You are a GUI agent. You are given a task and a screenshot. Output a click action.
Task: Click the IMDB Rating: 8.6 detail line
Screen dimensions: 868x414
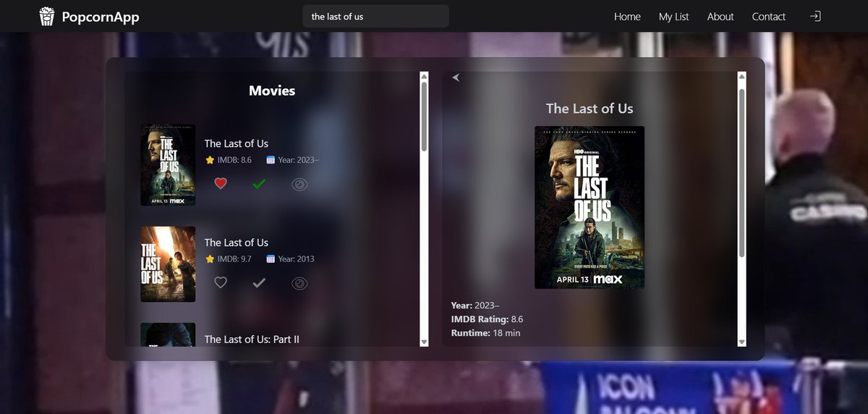[487, 319]
